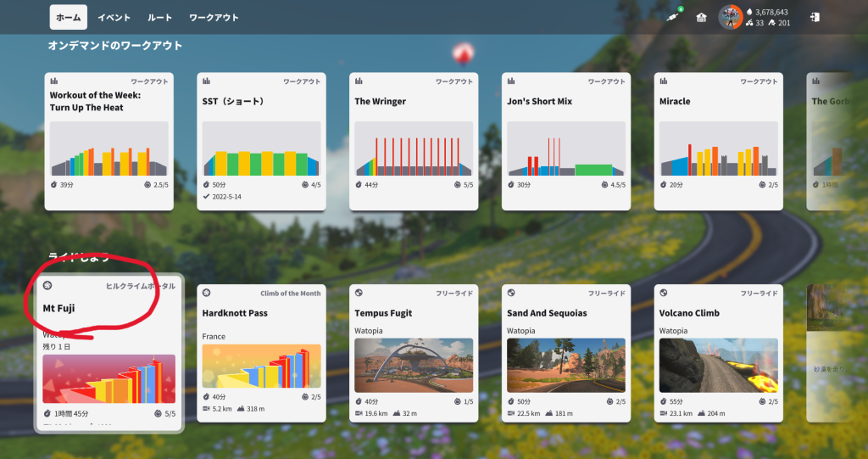Click bar-chart icon on Jon's Short Mix card
This screenshot has height=459, width=868.
(x=511, y=81)
